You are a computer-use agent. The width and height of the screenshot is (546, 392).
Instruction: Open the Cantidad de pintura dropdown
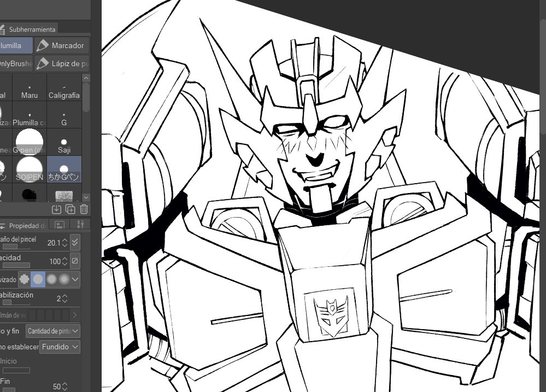pyautogui.click(x=53, y=331)
